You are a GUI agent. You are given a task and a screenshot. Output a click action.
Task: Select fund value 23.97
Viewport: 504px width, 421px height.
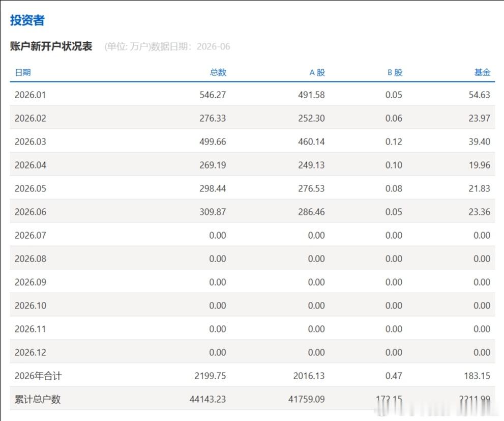click(479, 118)
